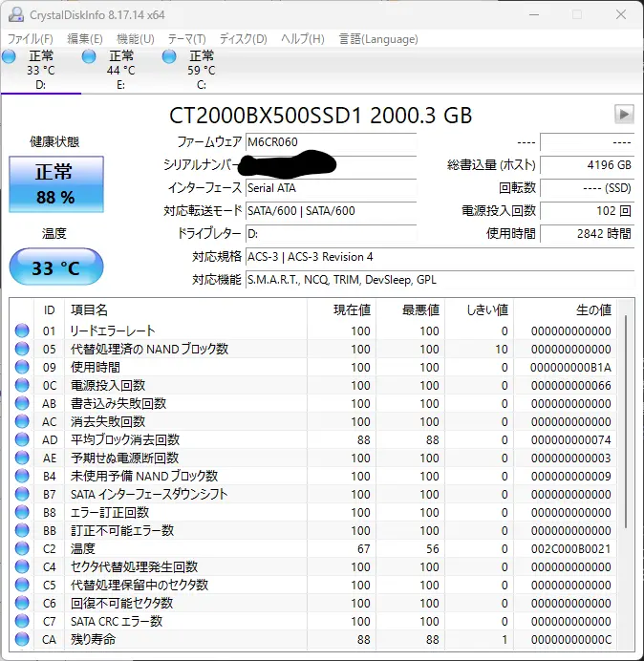The image size is (644, 661).
Task: Select the 残り寿命 attribute name
Action: click(x=93, y=639)
